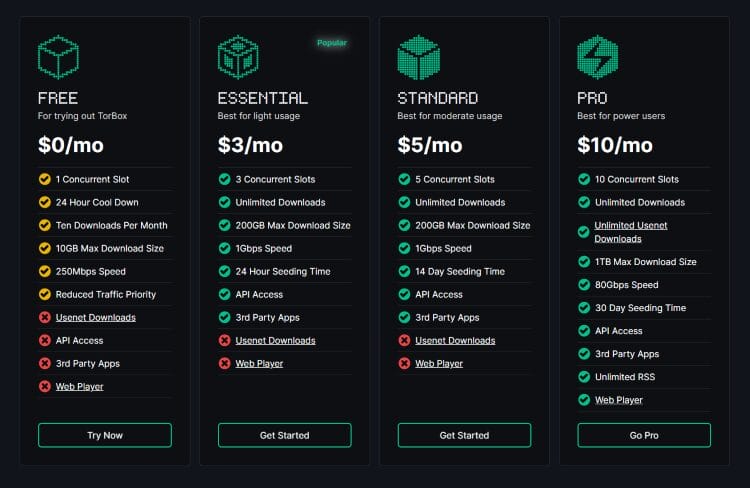Viewport: 750px width, 488px height.
Task: Click the Standard plan solid cube icon
Action: [419, 57]
